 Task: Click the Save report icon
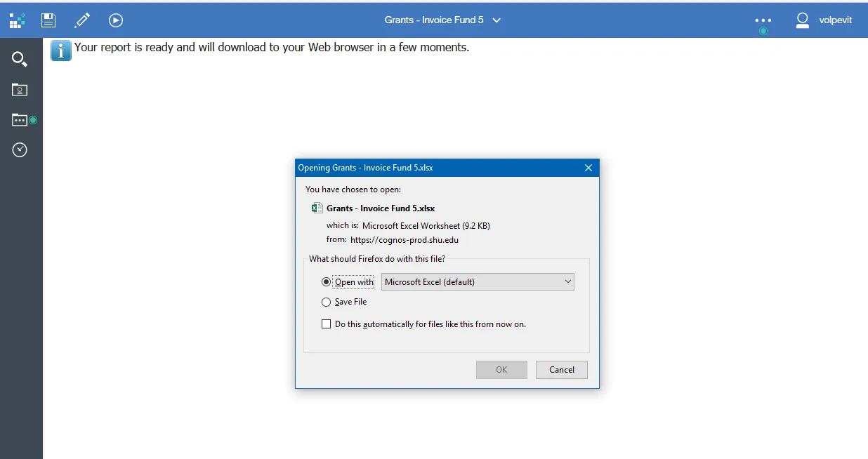(x=48, y=20)
